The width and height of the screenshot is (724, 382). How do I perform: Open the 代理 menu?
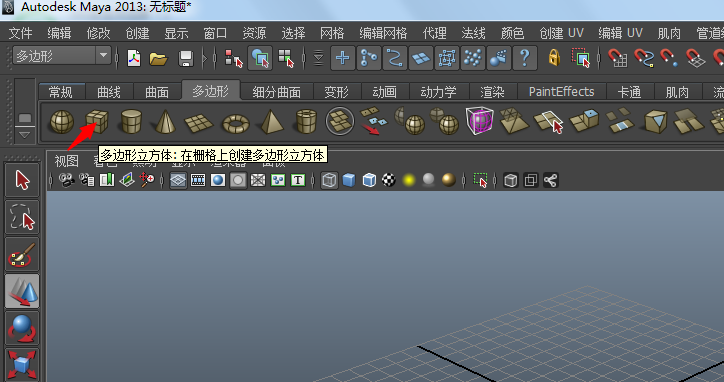434,33
